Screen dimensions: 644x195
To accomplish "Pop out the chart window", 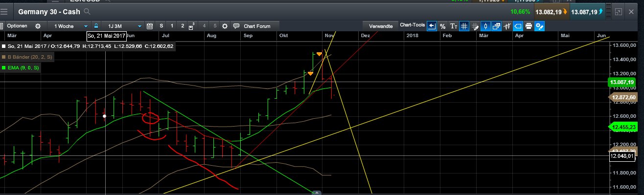I will pos(618,11).
